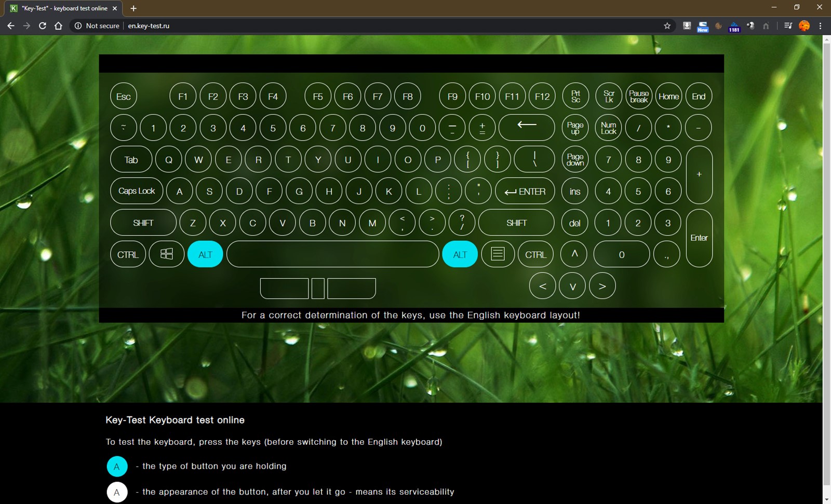Click the right SHIFT key
Viewport: 831px width, 504px height.
(x=516, y=223)
